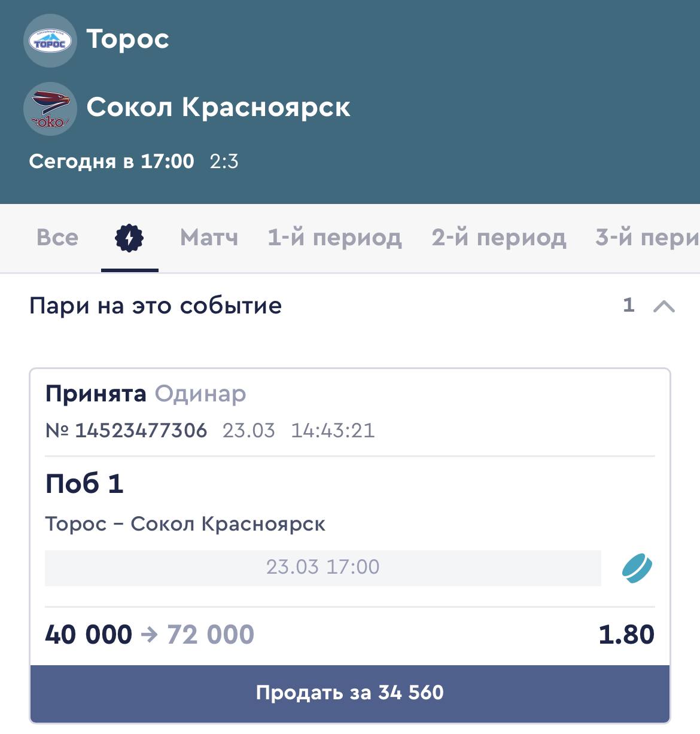Click the Пари на это событие header
This screenshot has width=700, height=734.
pos(156,306)
